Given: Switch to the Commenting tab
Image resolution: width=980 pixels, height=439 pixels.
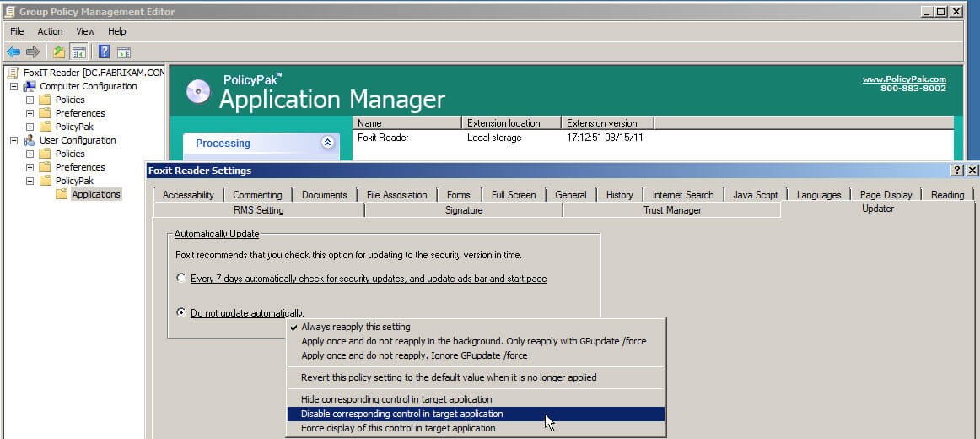Looking at the screenshot, I should tap(257, 195).
